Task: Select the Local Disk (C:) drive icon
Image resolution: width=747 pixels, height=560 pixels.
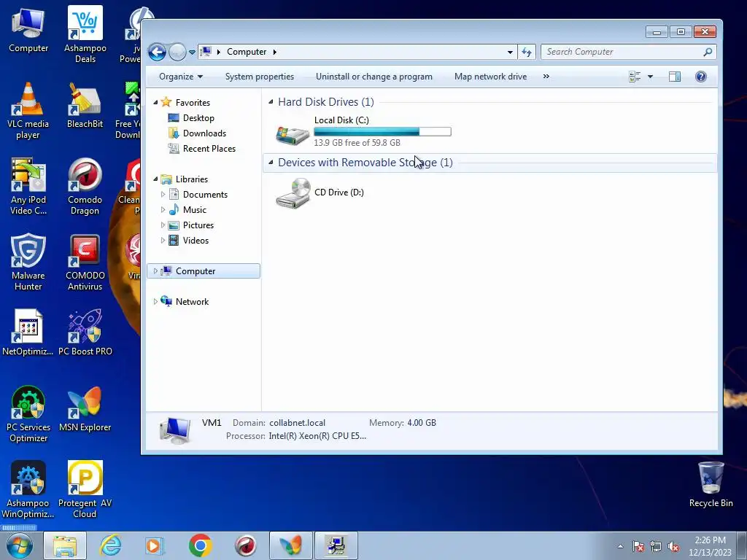Action: click(x=293, y=135)
